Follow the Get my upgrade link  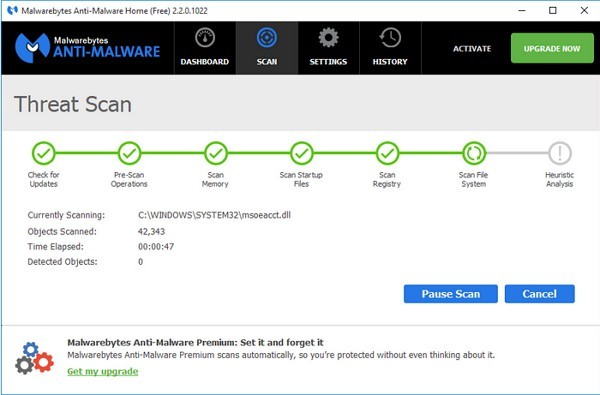(x=103, y=371)
